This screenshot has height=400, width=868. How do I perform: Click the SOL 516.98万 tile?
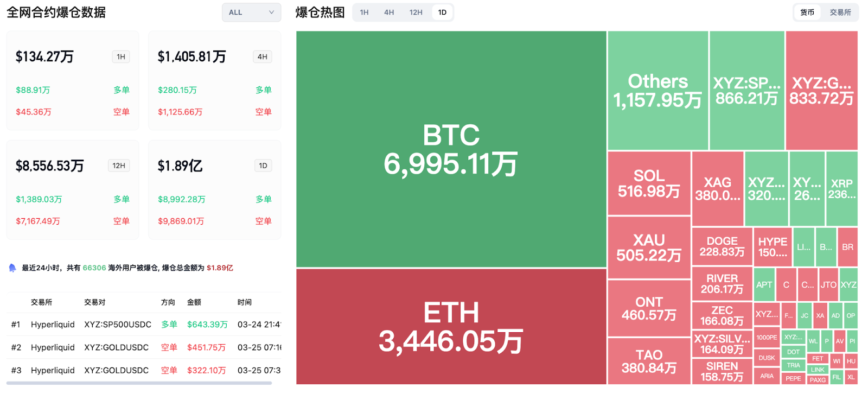click(x=649, y=183)
